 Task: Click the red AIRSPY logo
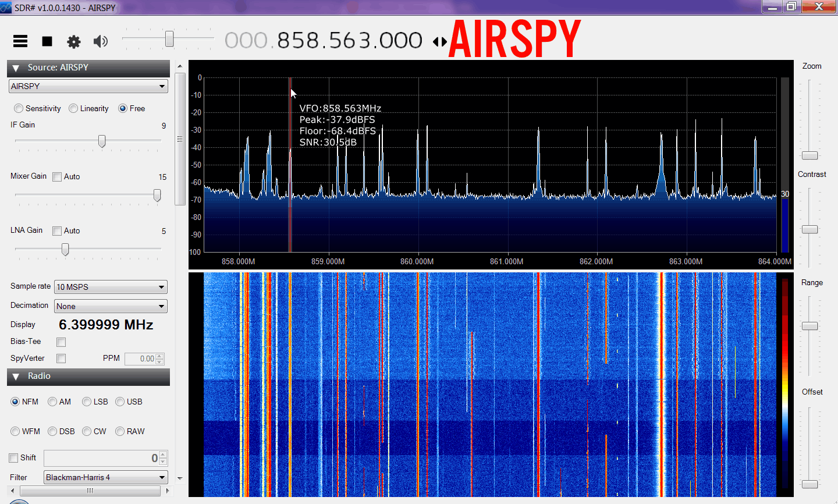pyautogui.click(x=514, y=39)
